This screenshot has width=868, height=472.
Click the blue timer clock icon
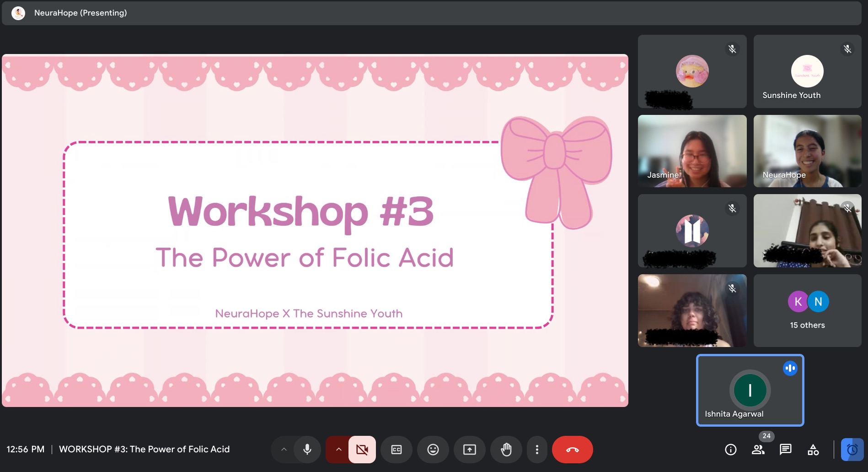click(852, 450)
